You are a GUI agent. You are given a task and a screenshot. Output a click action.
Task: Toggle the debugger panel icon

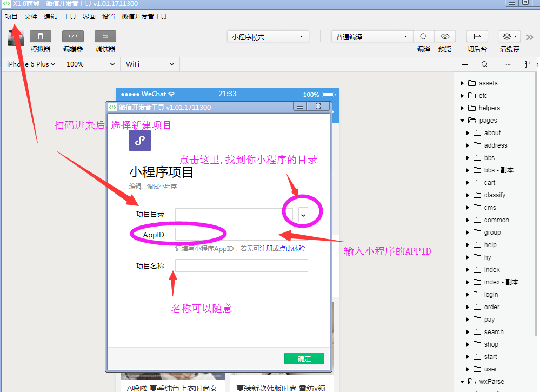coord(105,37)
